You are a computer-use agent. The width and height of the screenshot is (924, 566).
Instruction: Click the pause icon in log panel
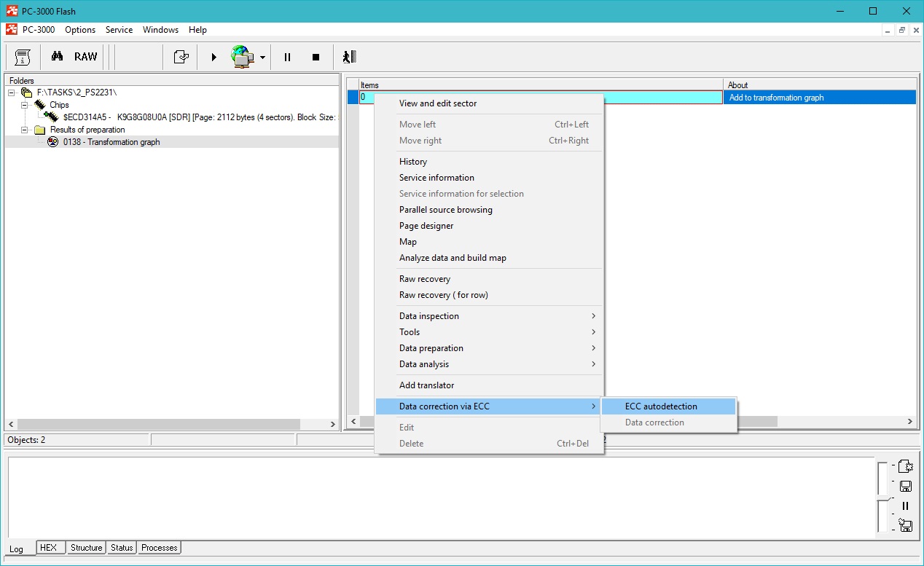click(906, 506)
